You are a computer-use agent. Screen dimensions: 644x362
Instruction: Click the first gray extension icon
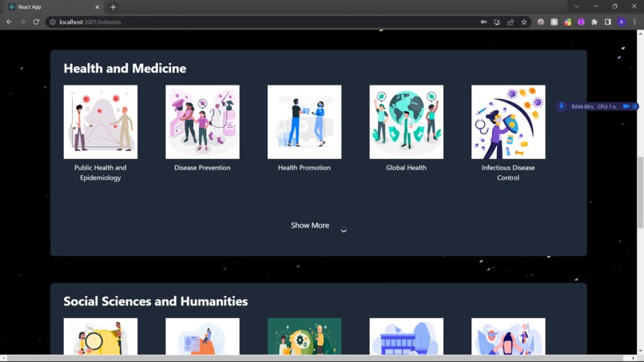click(541, 22)
